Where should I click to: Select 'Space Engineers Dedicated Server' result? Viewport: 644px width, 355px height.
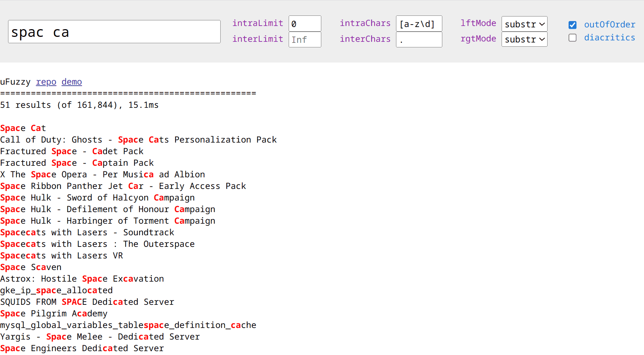[82, 348]
